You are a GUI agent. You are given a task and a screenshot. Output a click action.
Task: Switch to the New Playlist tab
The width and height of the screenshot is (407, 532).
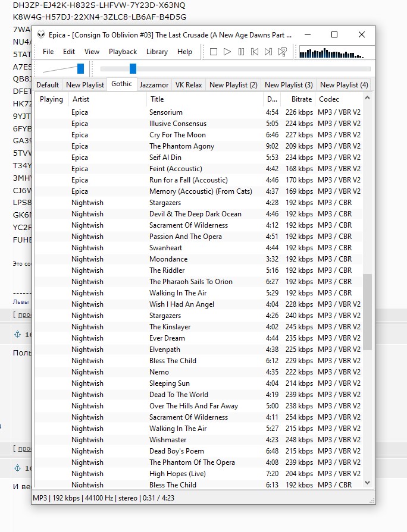click(85, 85)
